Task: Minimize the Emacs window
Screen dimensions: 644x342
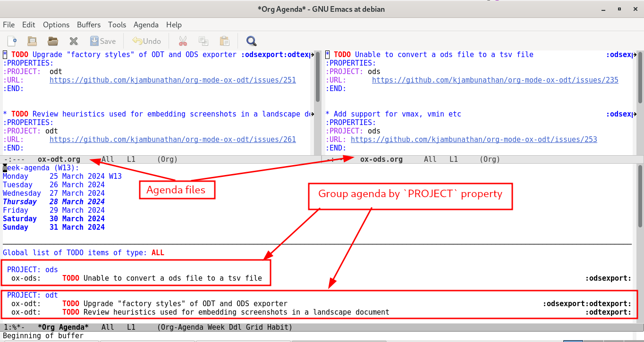Action: click(604, 8)
